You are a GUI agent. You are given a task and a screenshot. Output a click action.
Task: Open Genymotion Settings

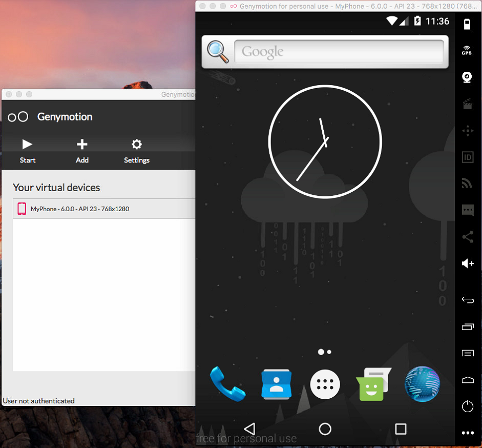coord(136,151)
